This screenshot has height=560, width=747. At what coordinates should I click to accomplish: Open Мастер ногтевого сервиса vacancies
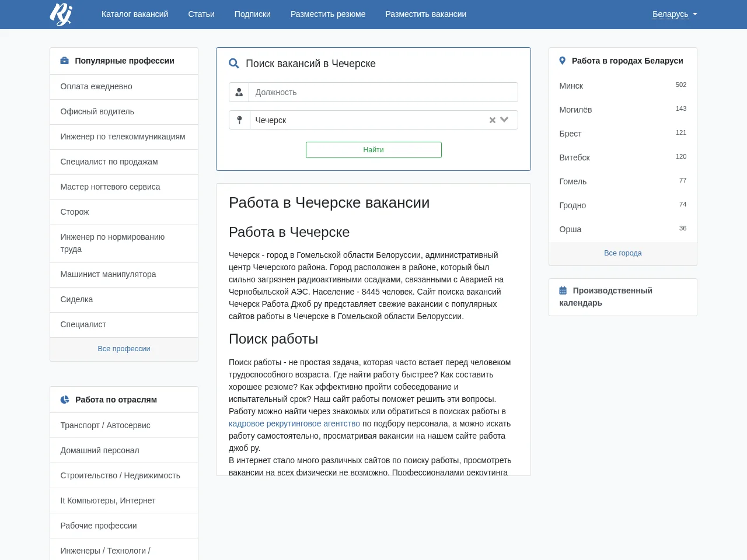pyautogui.click(x=124, y=187)
